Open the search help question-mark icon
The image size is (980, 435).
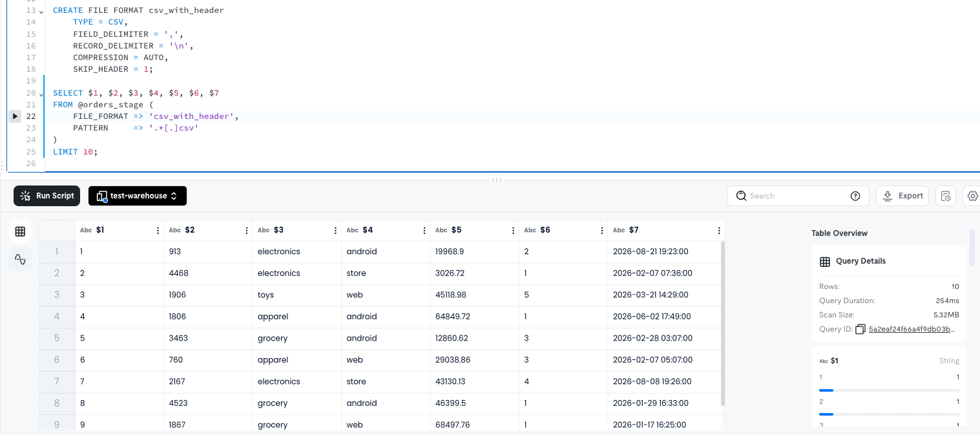point(855,196)
